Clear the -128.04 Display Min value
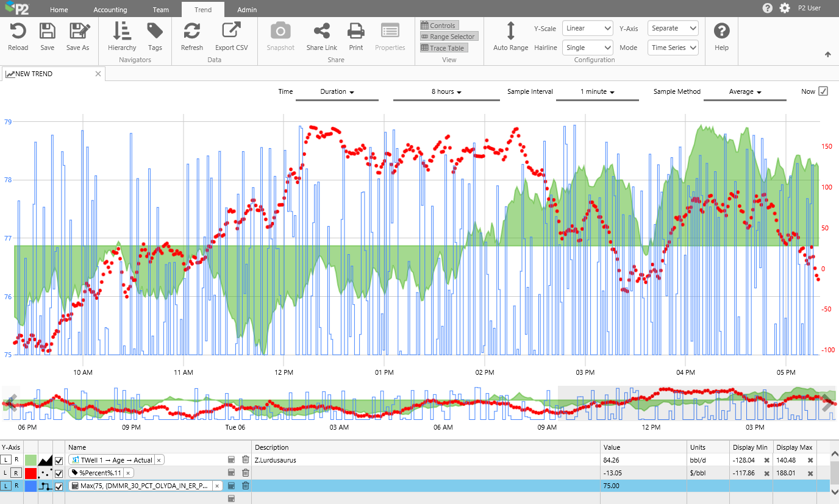Screen dimensions: 839x504 tap(766, 460)
